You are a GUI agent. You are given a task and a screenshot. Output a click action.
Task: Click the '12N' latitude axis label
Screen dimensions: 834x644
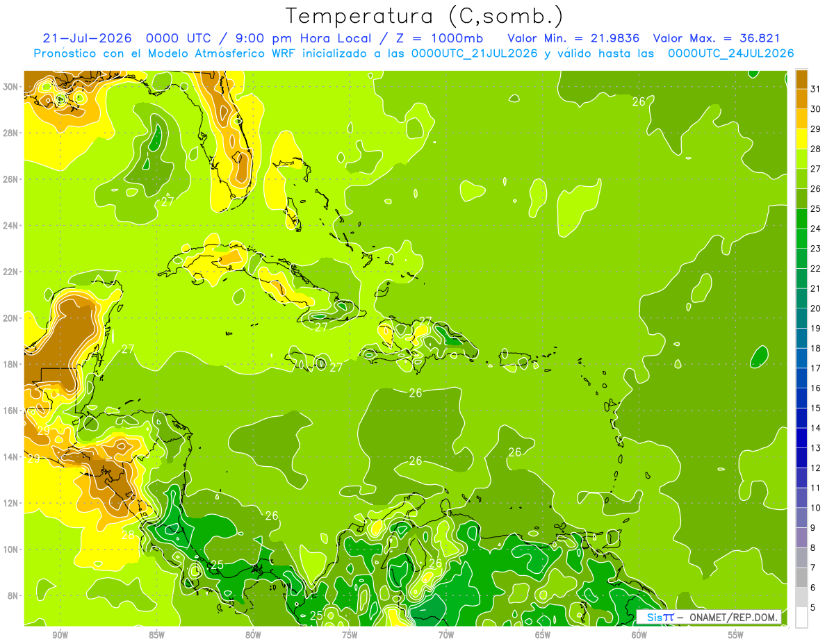tap(11, 503)
